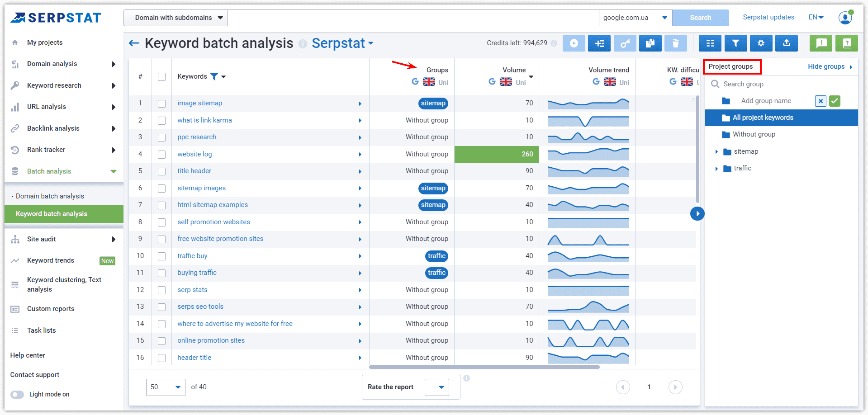Click the play/run analysis button
This screenshot has height=415, width=868.
574,43
